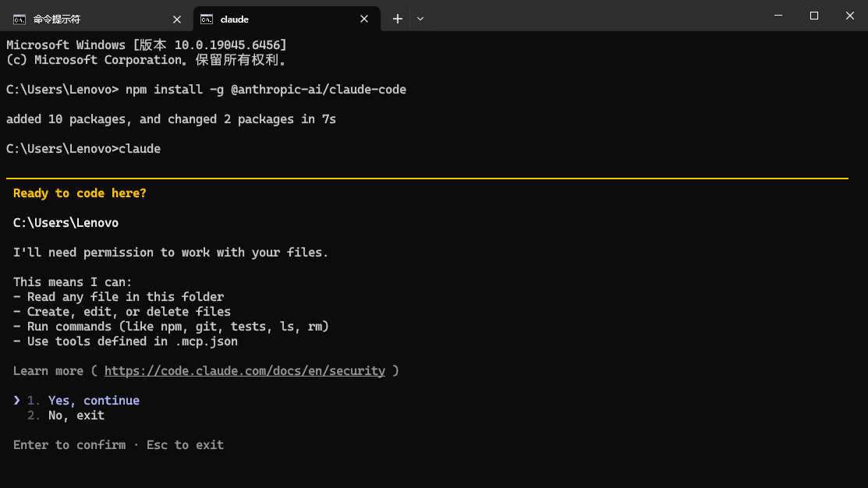Minimize the terminal window
The height and width of the screenshot is (488, 868).
click(x=778, y=16)
